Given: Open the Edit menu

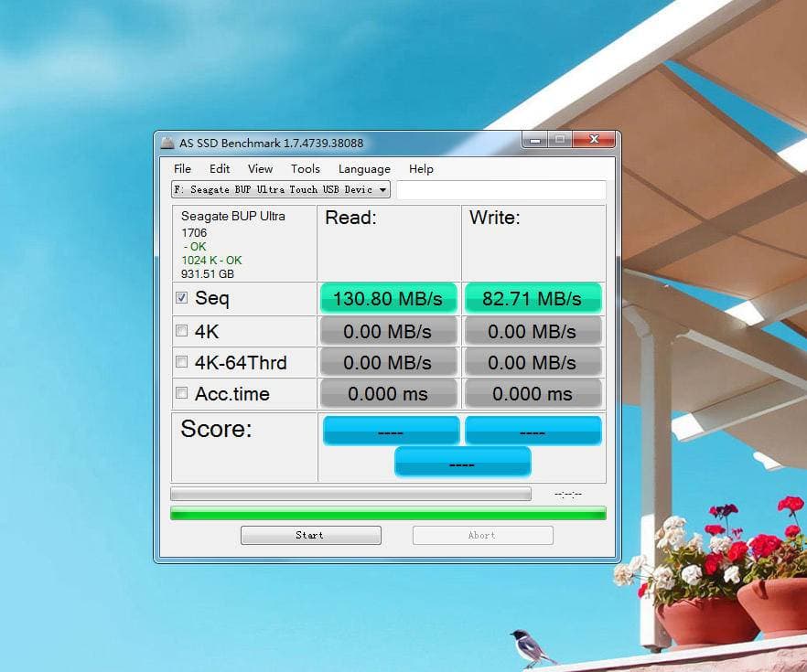Looking at the screenshot, I should (x=220, y=169).
